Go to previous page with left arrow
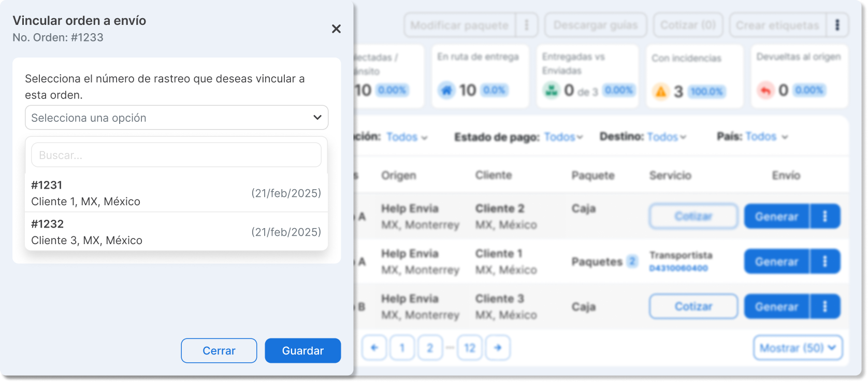 click(x=374, y=348)
